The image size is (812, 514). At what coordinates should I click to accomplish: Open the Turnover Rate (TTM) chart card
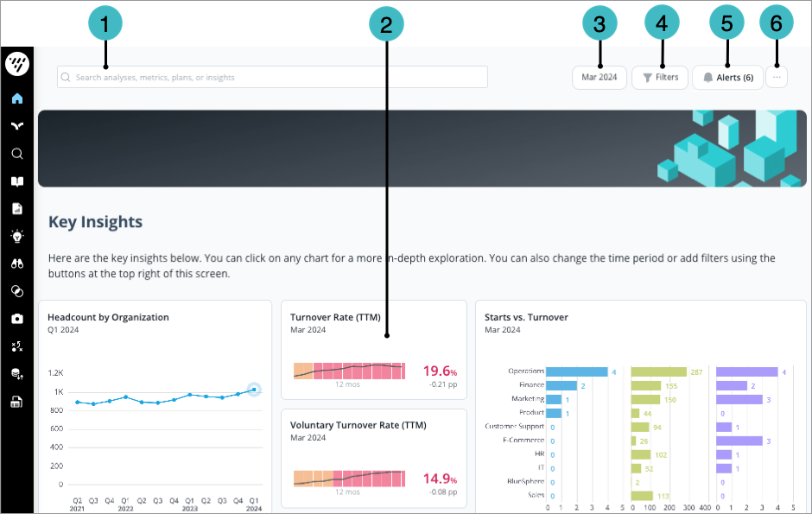[374, 350]
